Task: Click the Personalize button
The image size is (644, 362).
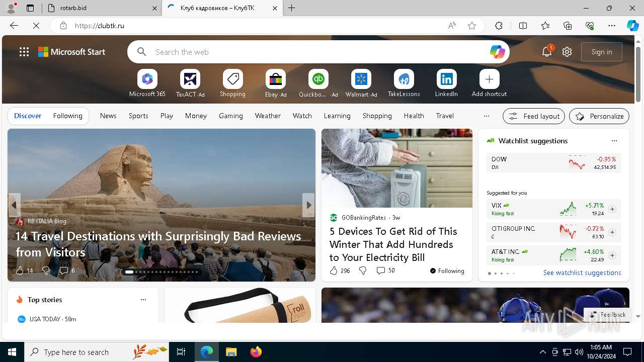Action: (599, 116)
